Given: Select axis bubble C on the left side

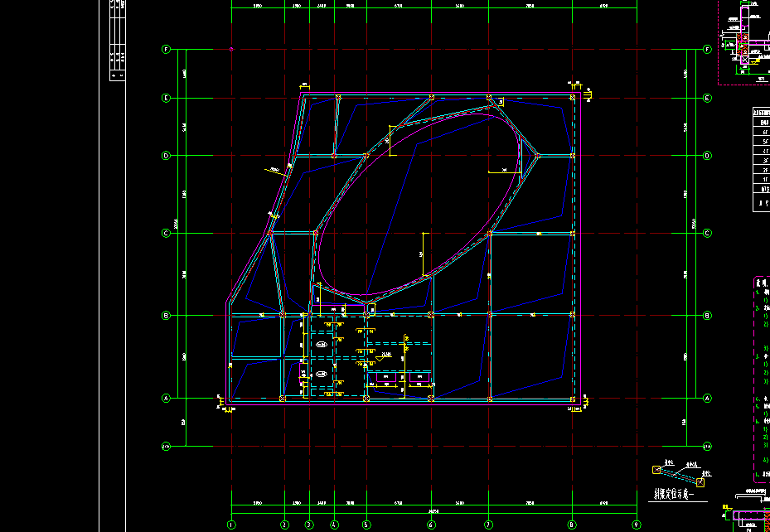Looking at the screenshot, I should click(x=166, y=233).
